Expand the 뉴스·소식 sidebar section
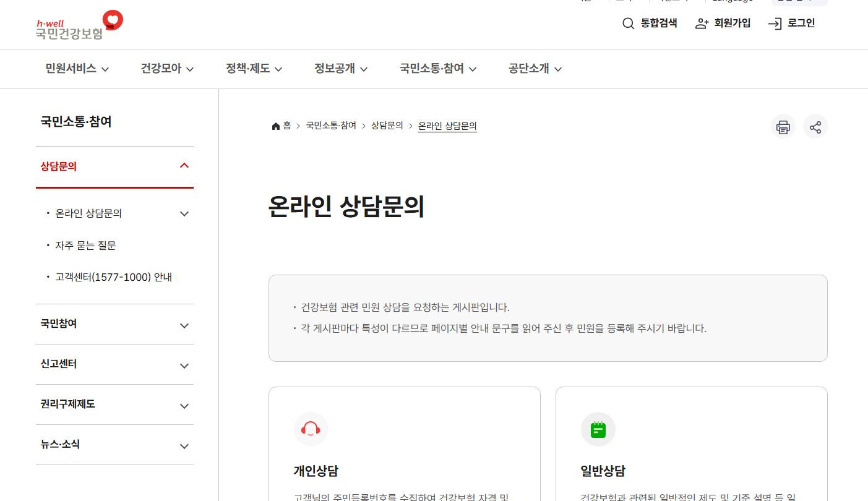 pos(184,445)
